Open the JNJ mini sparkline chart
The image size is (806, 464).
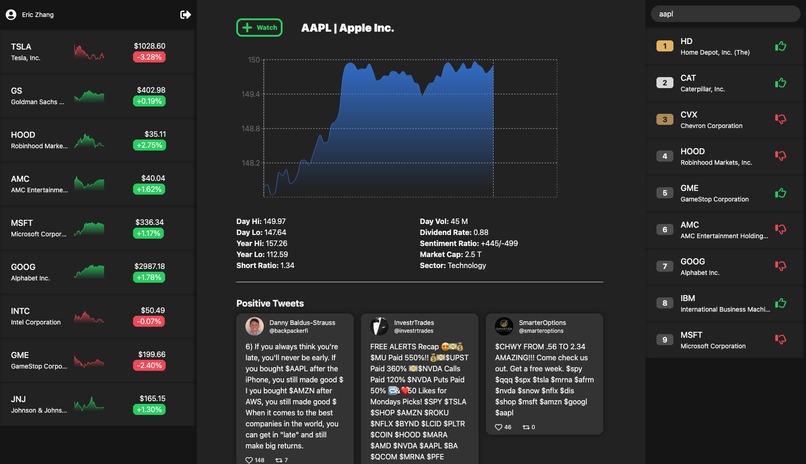tap(89, 404)
